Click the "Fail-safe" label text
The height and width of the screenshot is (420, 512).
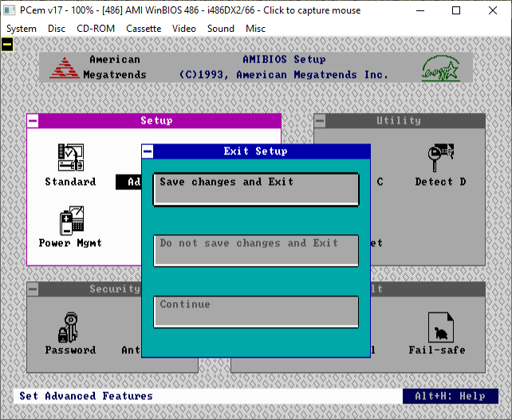[x=437, y=350]
